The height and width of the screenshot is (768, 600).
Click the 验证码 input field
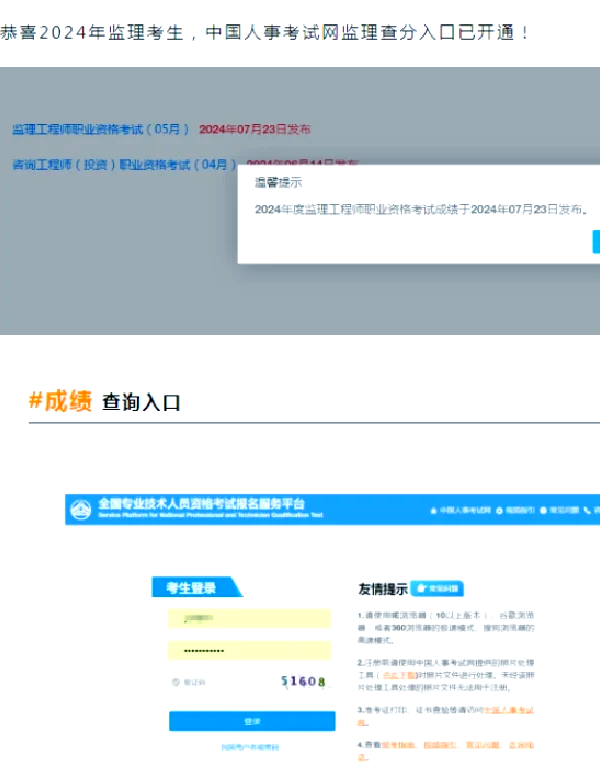click(223, 682)
